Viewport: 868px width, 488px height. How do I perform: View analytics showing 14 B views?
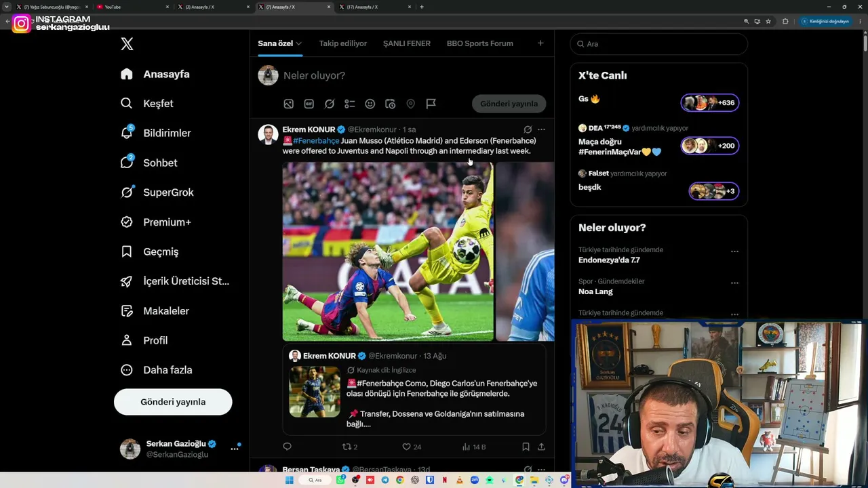[x=474, y=447]
